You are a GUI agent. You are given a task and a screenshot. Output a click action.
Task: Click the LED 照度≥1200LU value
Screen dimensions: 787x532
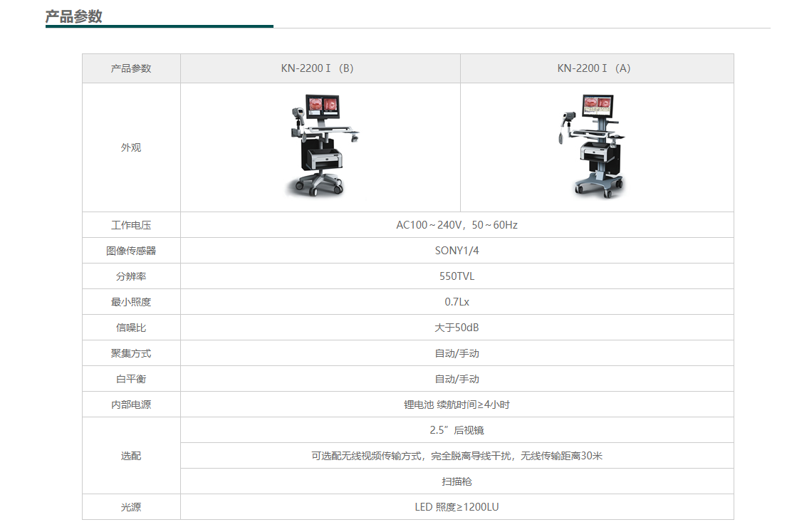[x=457, y=507]
